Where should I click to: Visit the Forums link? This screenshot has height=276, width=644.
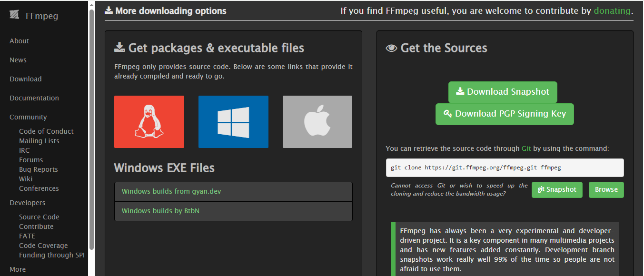click(31, 160)
